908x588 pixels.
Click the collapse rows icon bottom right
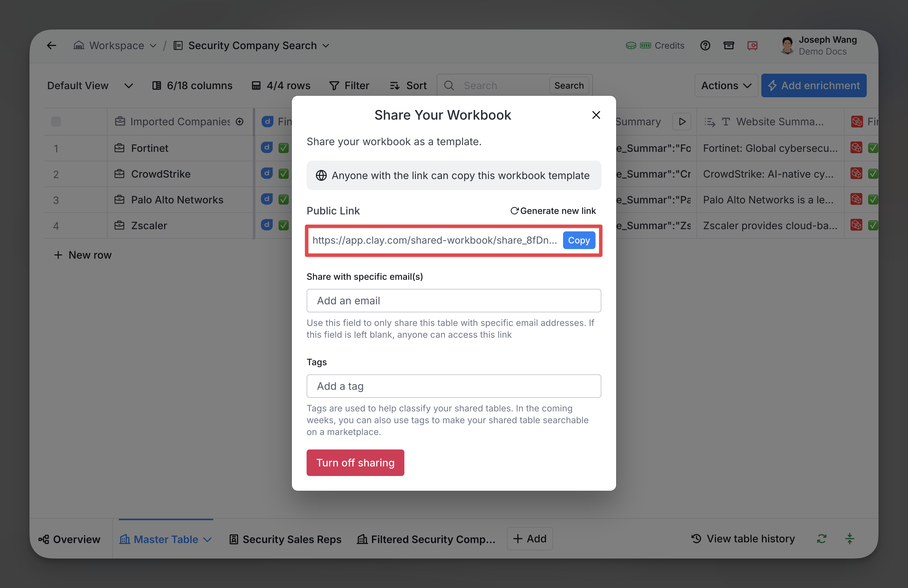point(850,539)
